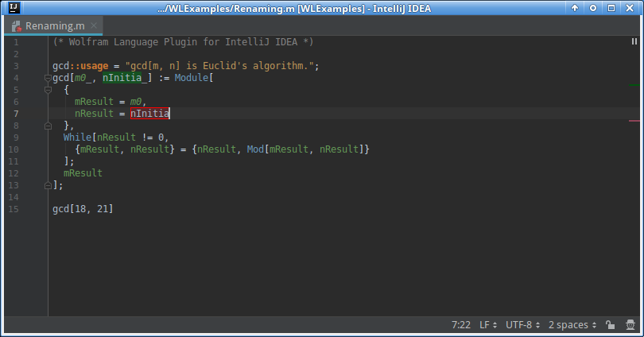
Task: Click the red-boxed nInitia text on line 7
Action: click(149, 114)
